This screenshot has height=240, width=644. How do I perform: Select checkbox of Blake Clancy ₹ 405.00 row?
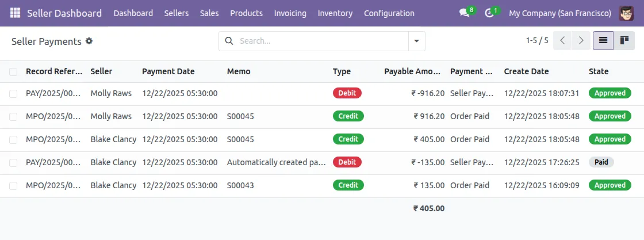[x=14, y=140]
